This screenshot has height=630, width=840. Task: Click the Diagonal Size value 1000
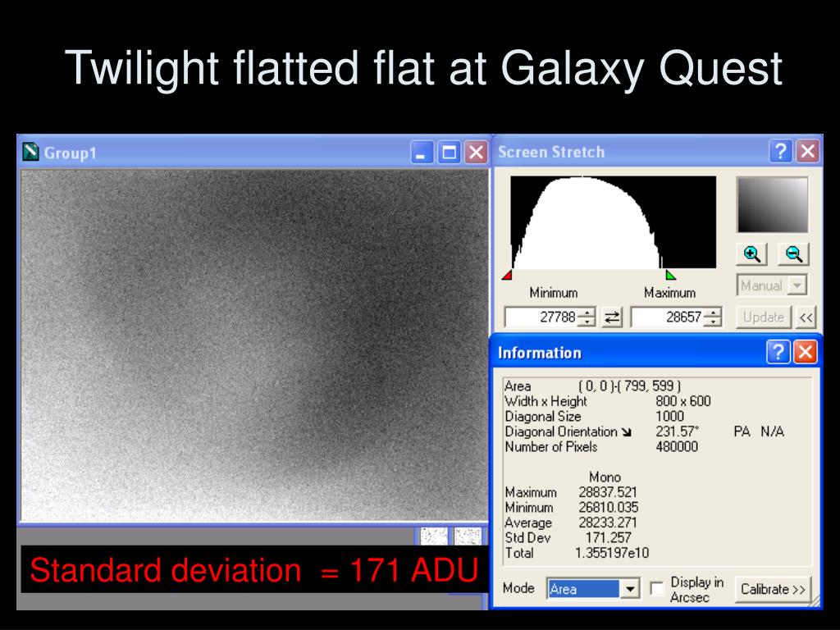click(669, 416)
